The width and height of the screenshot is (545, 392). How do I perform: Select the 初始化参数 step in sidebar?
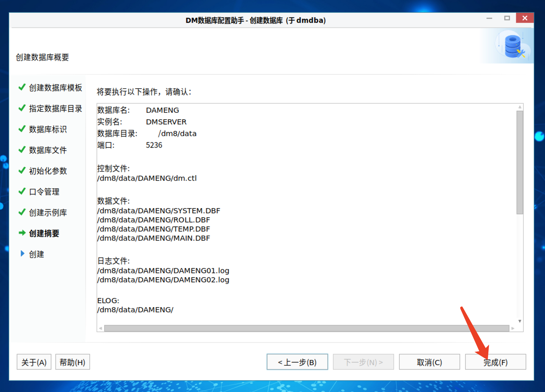click(48, 171)
